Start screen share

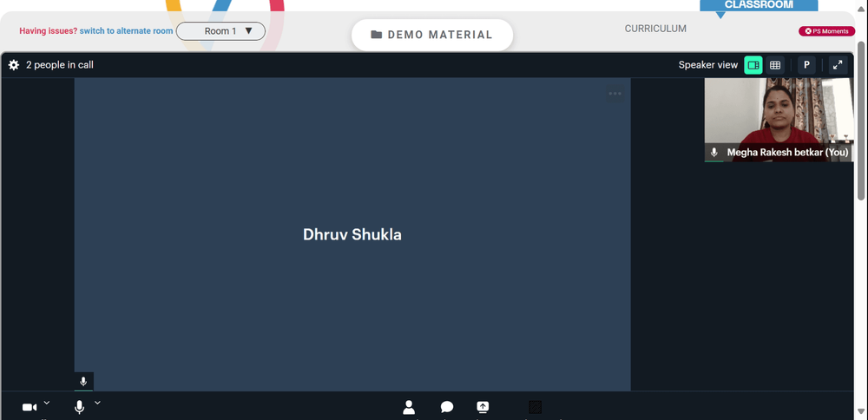coord(483,407)
